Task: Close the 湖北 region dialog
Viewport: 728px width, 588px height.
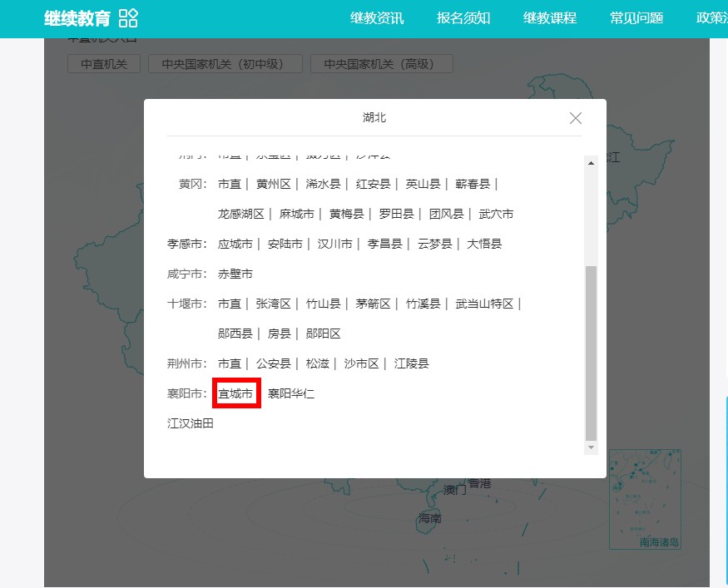Action: 575,118
